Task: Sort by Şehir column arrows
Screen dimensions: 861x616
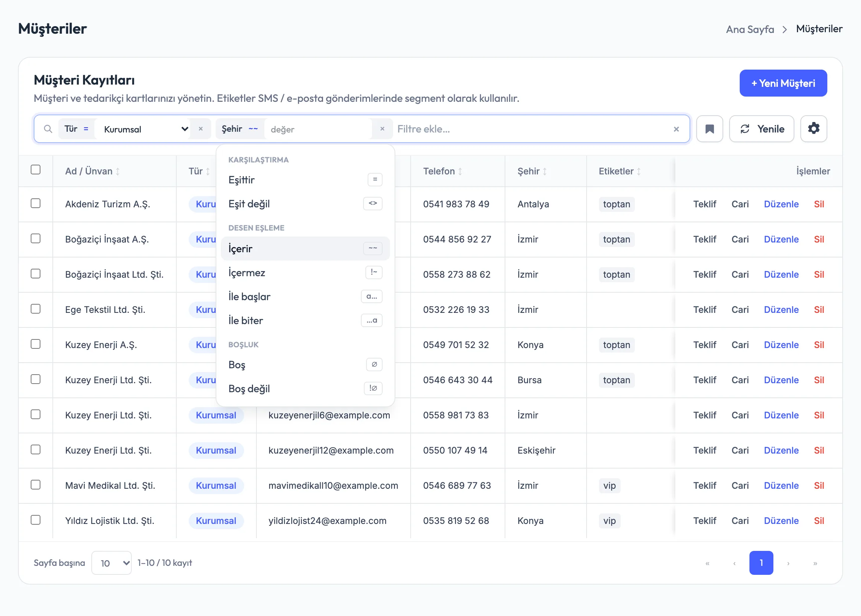Action: pyautogui.click(x=545, y=171)
